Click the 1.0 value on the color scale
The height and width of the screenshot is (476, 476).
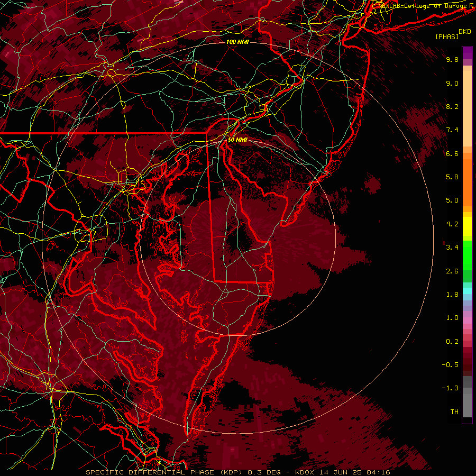[452, 318]
